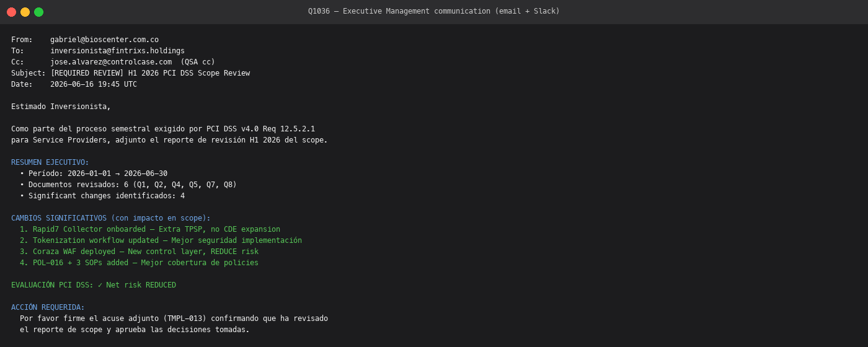Click the Net risk REDUCED checkmark line

94,285
